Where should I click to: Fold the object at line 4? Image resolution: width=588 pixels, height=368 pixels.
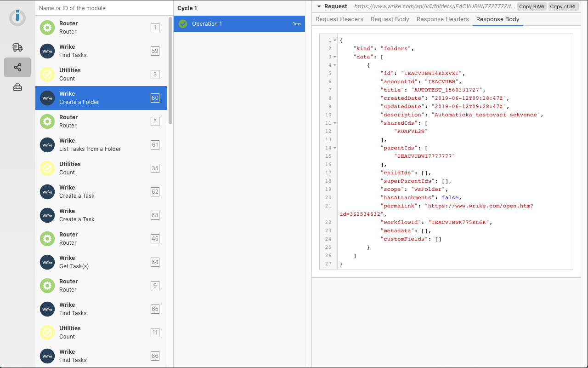335,65
